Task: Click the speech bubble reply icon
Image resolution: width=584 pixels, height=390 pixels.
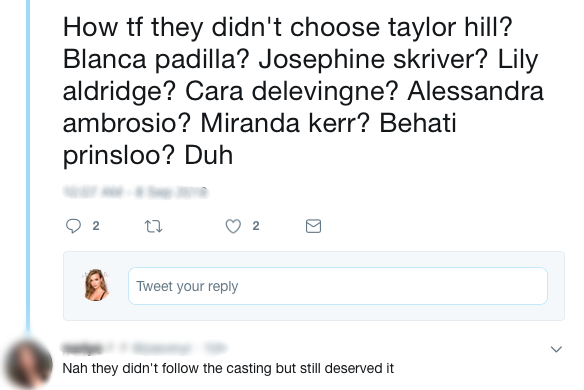Action: [x=73, y=226]
